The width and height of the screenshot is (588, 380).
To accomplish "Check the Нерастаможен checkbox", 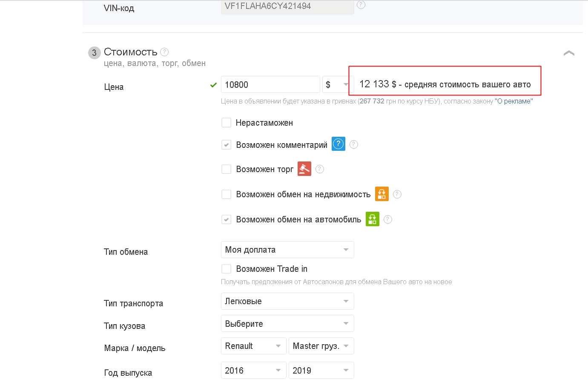I will coord(227,123).
